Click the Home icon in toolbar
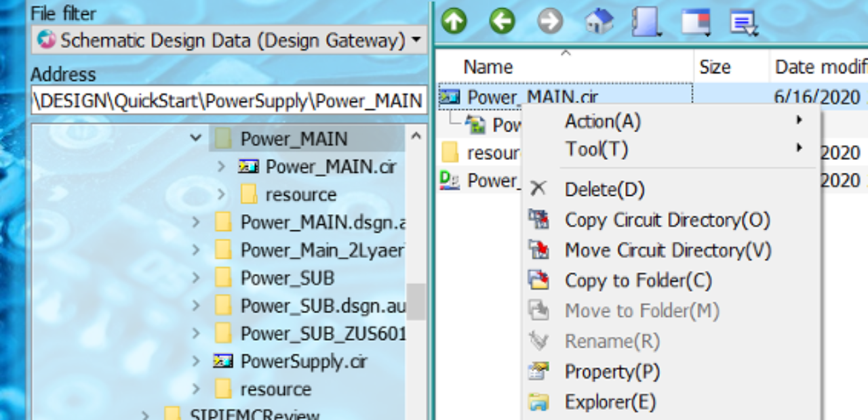This screenshot has height=420, width=868. point(598,22)
